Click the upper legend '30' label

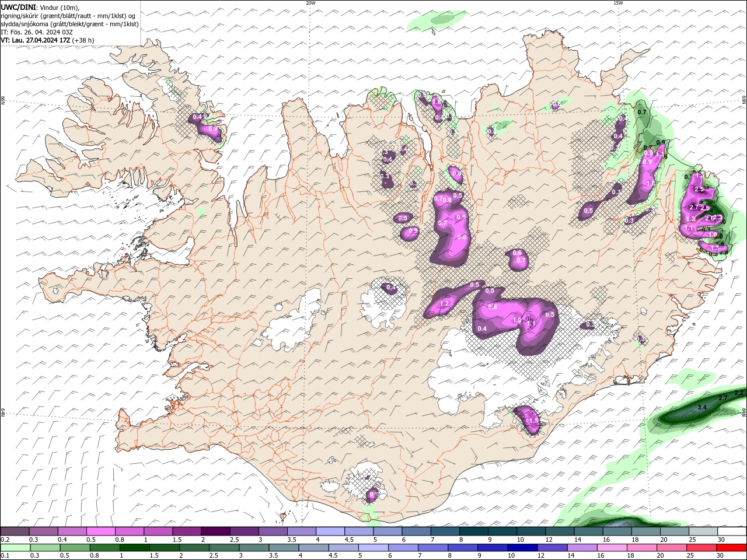721,540
